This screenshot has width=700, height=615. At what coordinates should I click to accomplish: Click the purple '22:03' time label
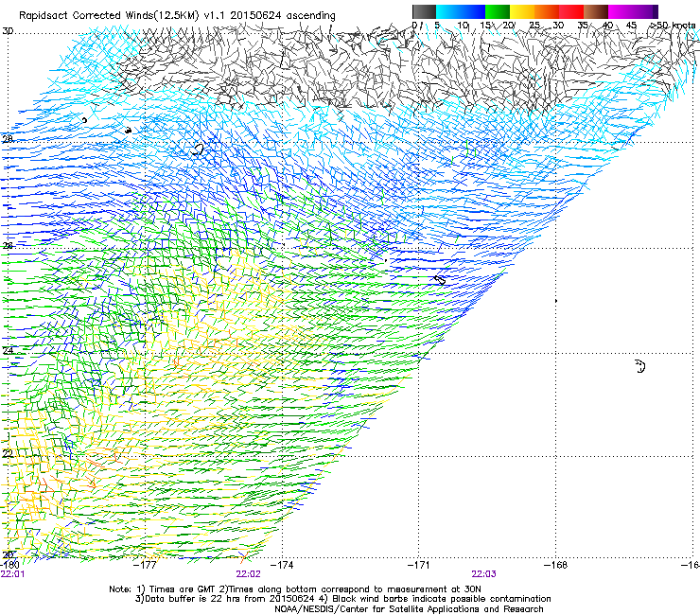(x=484, y=574)
